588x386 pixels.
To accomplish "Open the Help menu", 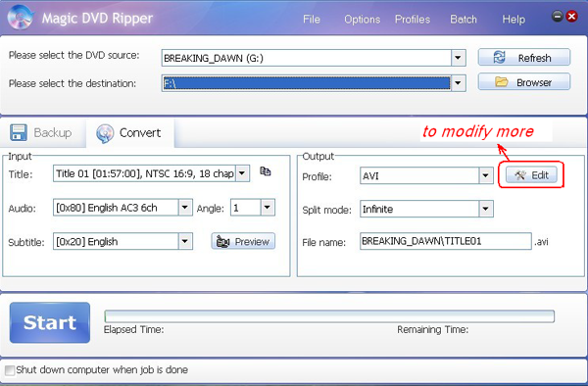I will pos(514,20).
